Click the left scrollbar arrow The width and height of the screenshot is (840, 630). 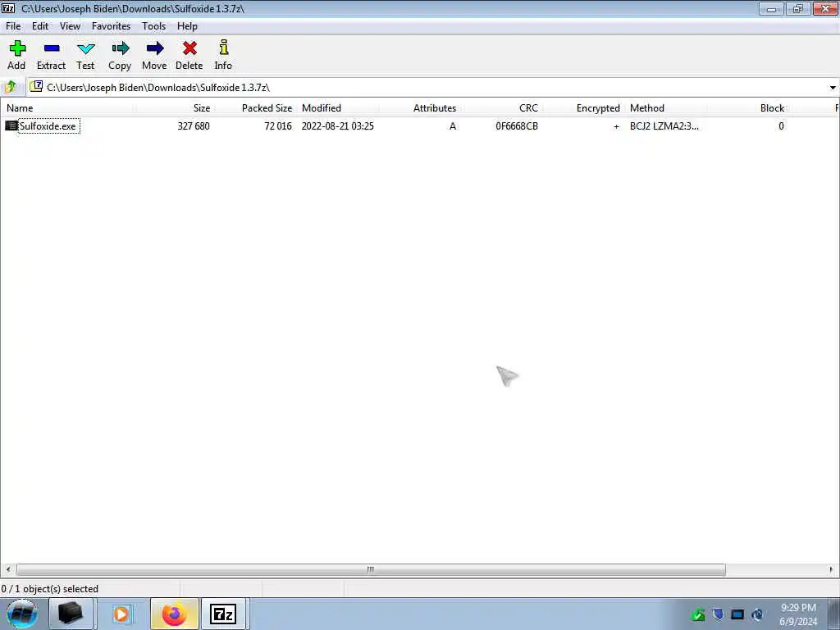[x=8, y=569]
